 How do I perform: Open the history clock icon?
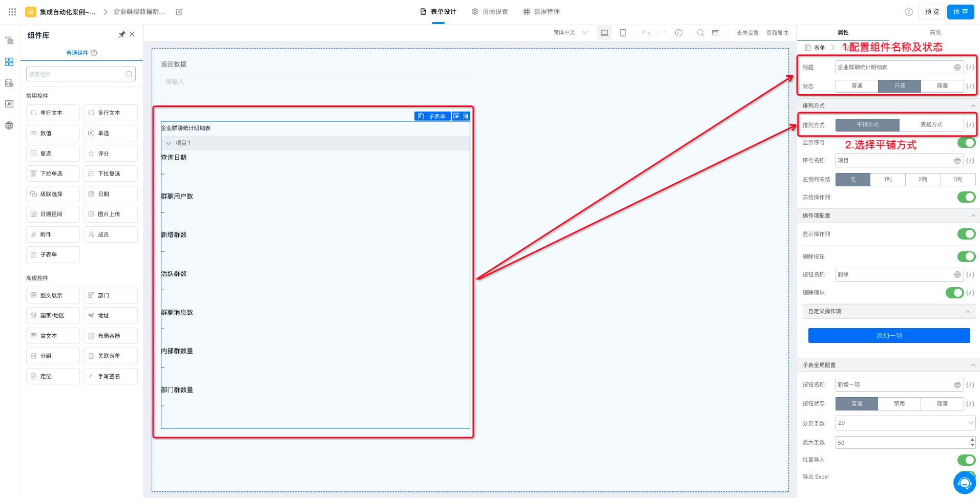(x=679, y=33)
